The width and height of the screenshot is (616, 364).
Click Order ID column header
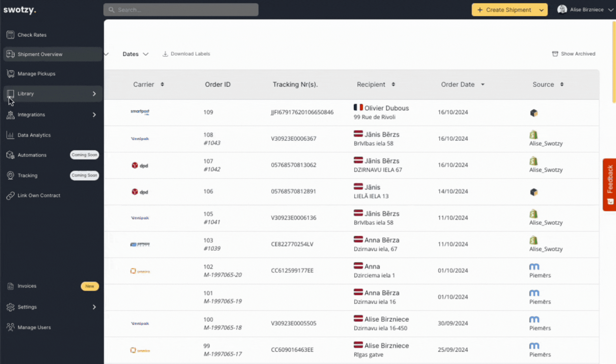coord(218,84)
